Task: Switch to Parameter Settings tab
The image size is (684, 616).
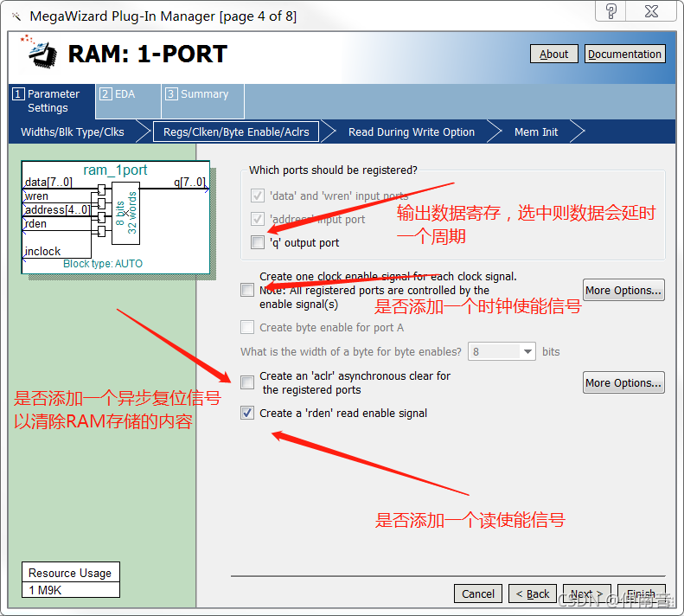Action: click(x=52, y=101)
